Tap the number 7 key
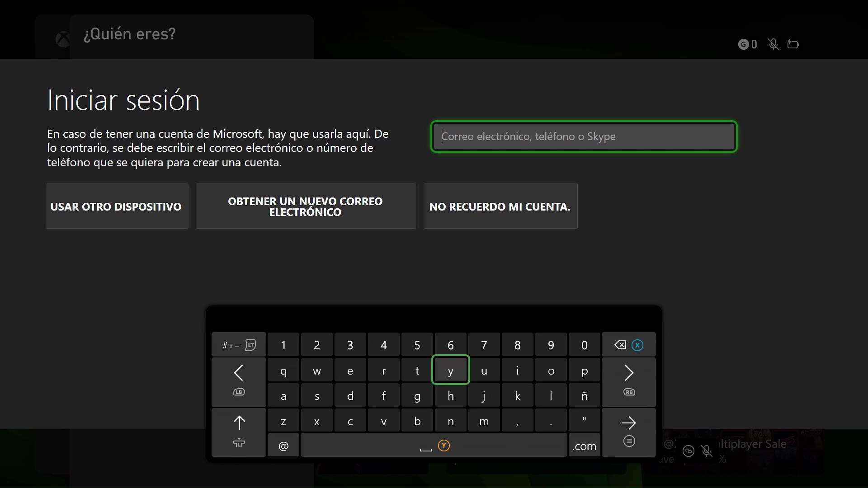Viewport: 868px width, 488px height. [x=484, y=345]
